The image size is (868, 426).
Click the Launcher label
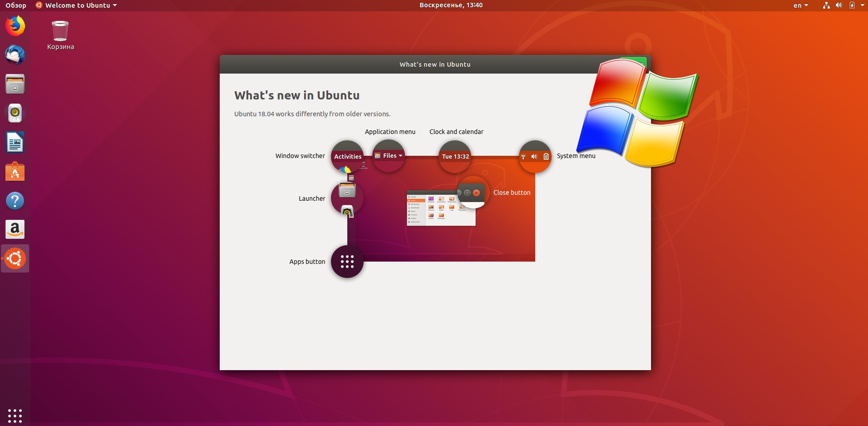pos(312,198)
